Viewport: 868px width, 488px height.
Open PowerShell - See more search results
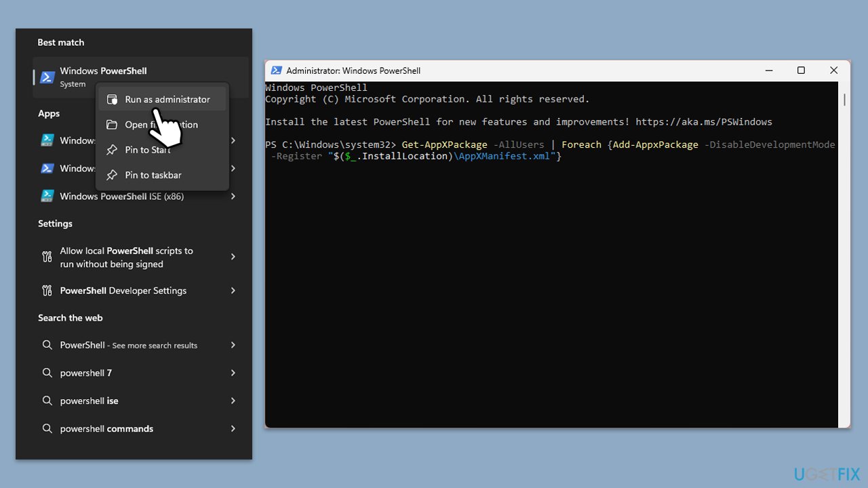click(x=128, y=345)
